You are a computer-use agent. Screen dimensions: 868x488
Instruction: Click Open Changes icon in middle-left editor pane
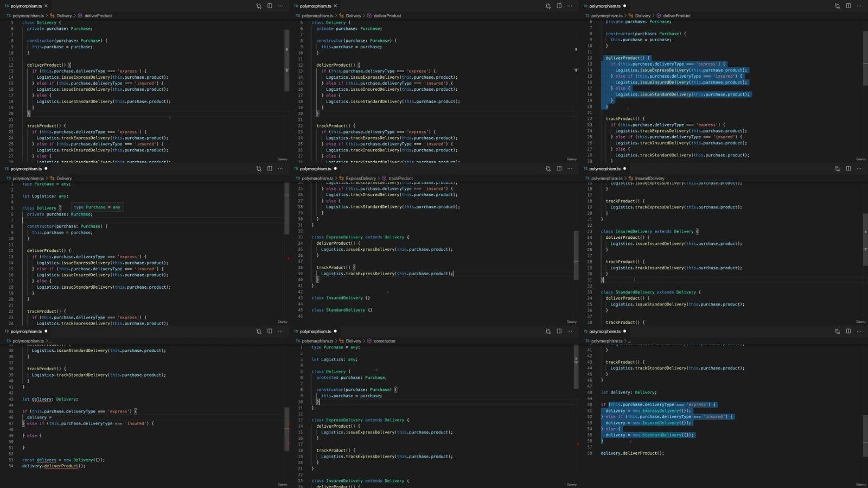(259, 169)
